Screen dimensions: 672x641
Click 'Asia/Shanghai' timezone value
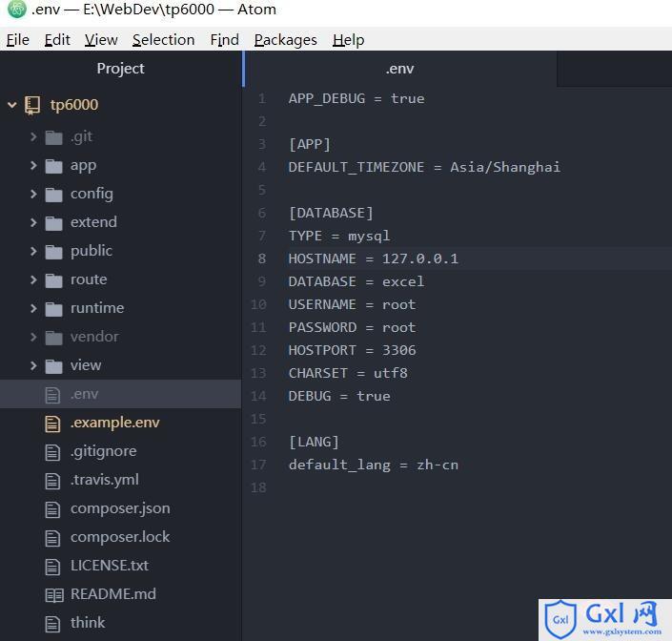click(x=505, y=167)
